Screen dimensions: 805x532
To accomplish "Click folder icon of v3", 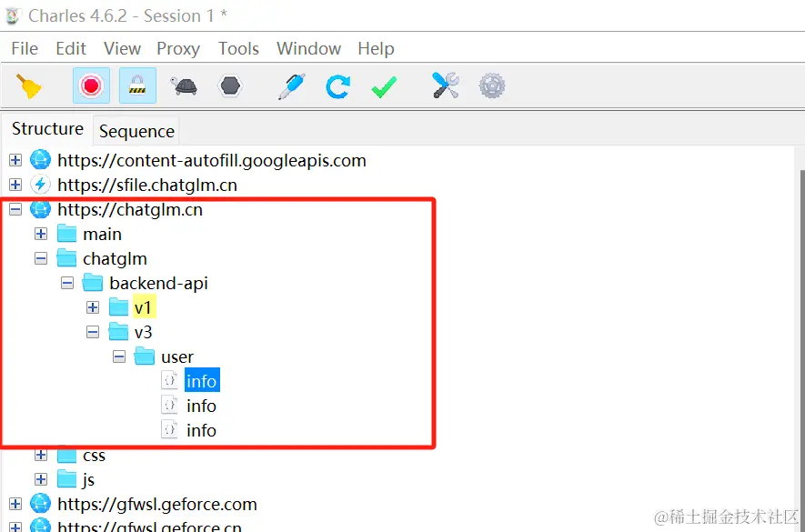I will (118, 332).
